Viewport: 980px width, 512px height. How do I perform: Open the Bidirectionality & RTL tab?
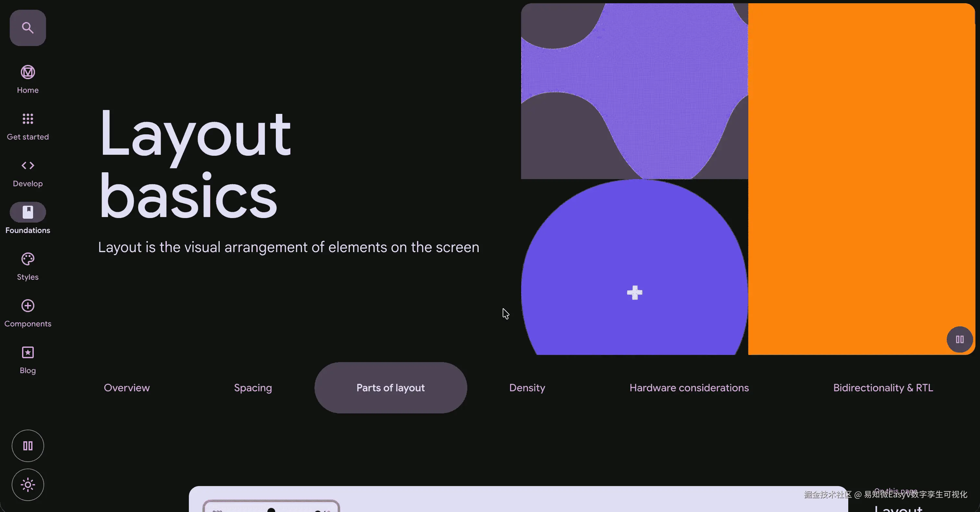[883, 388]
